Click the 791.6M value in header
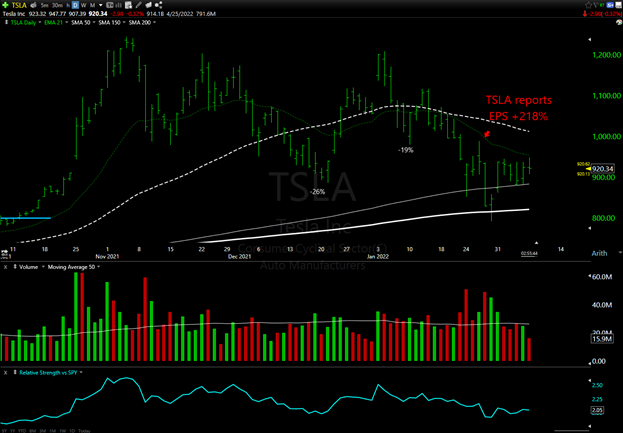This screenshot has width=623, height=433. 206,14
